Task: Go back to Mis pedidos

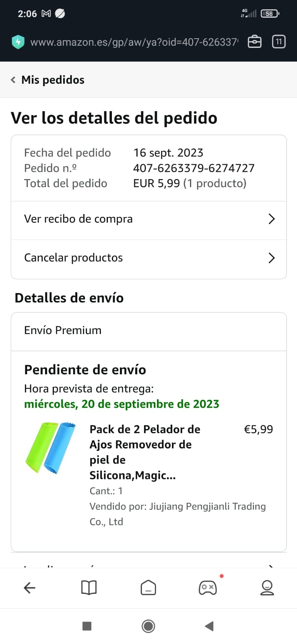Action: [x=47, y=80]
